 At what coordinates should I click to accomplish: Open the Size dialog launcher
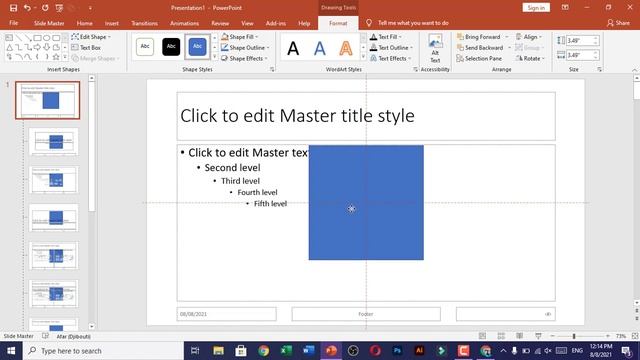599,70
